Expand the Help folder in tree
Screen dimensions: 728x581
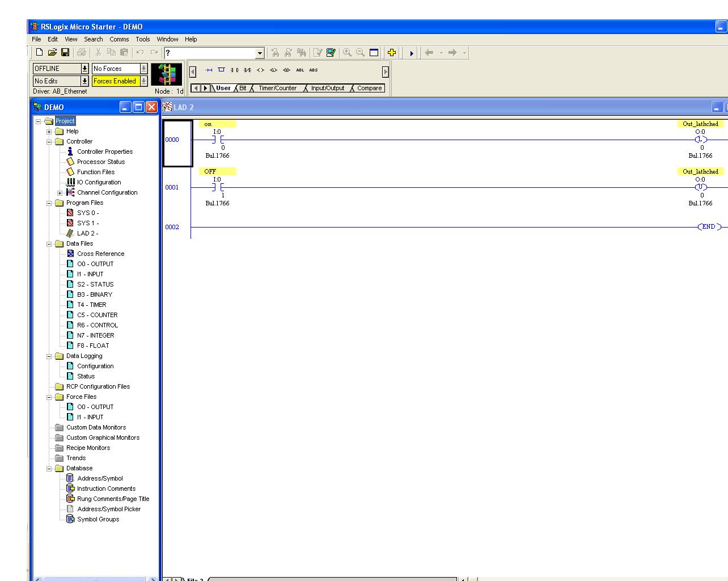[x=49, y=131]
